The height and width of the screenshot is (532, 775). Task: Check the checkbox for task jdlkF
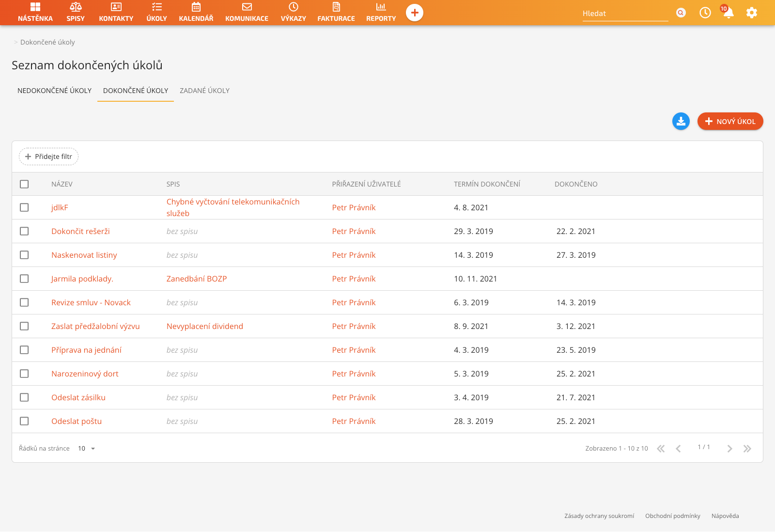(x=24, y=207)
